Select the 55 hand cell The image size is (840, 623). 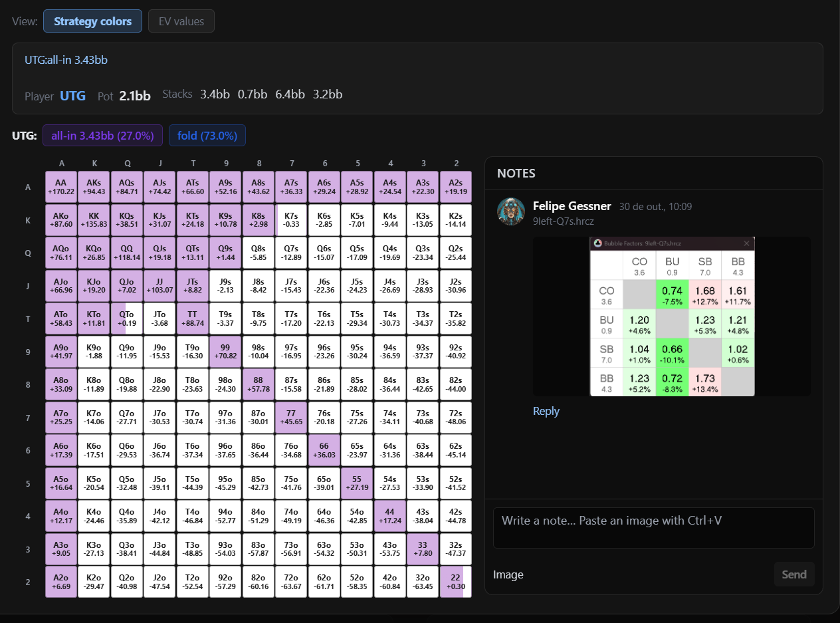tap(357, 483)
